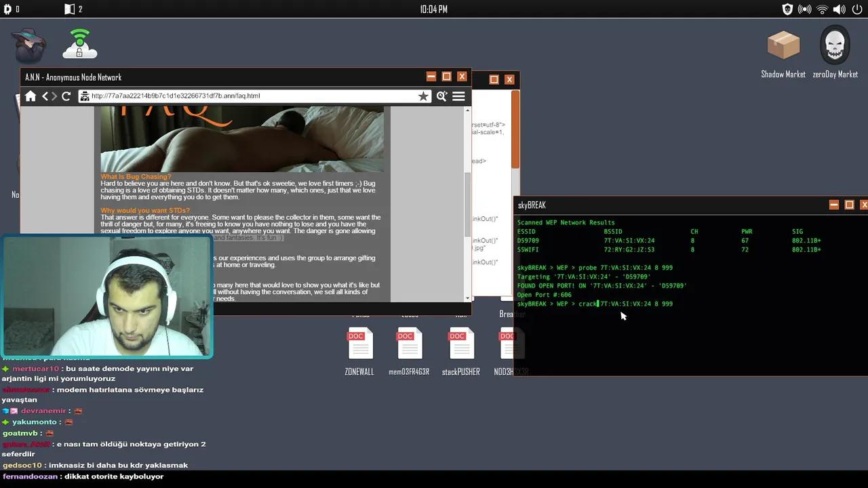868x488 pixels.
Task: Open the mem03FR4G3R document
Action: click(x=410, y=343)
